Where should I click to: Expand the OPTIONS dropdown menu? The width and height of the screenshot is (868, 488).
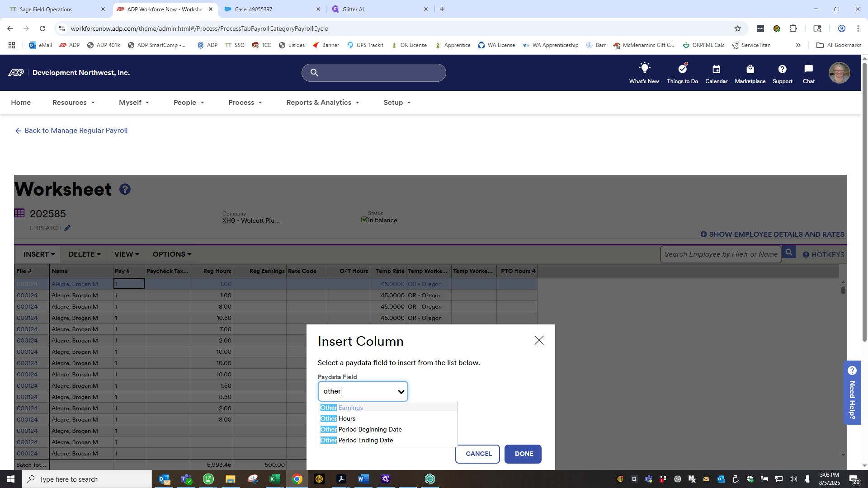point(172,254)
